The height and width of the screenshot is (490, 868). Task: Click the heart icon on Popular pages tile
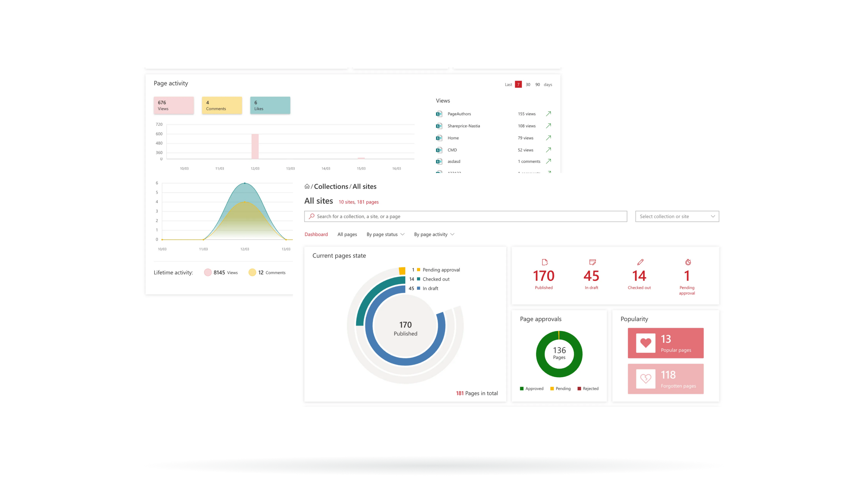(646, 343)
